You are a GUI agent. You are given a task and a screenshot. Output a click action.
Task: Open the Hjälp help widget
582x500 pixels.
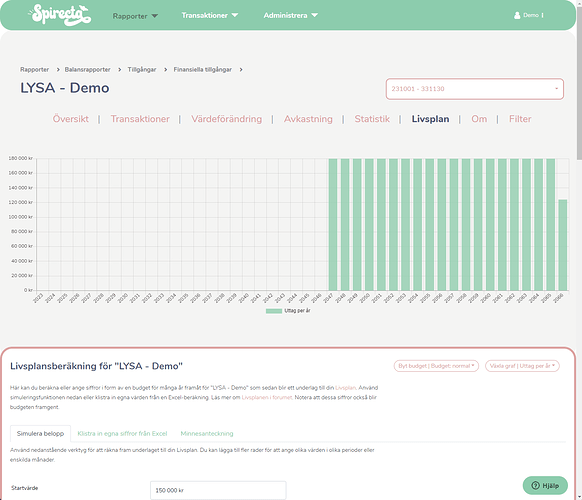pos(545,485)
